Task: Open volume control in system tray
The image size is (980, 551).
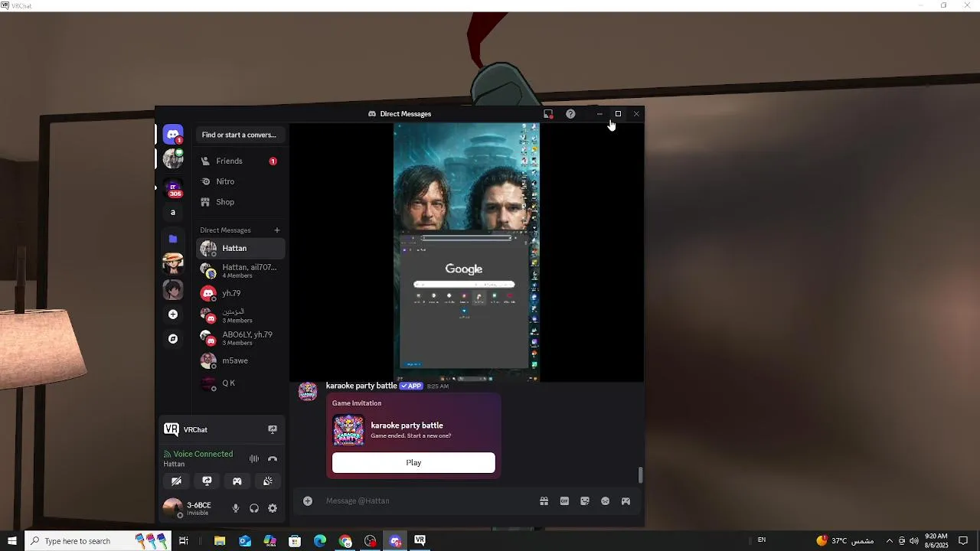Action: pyautogui.click(x=914, y=541)
